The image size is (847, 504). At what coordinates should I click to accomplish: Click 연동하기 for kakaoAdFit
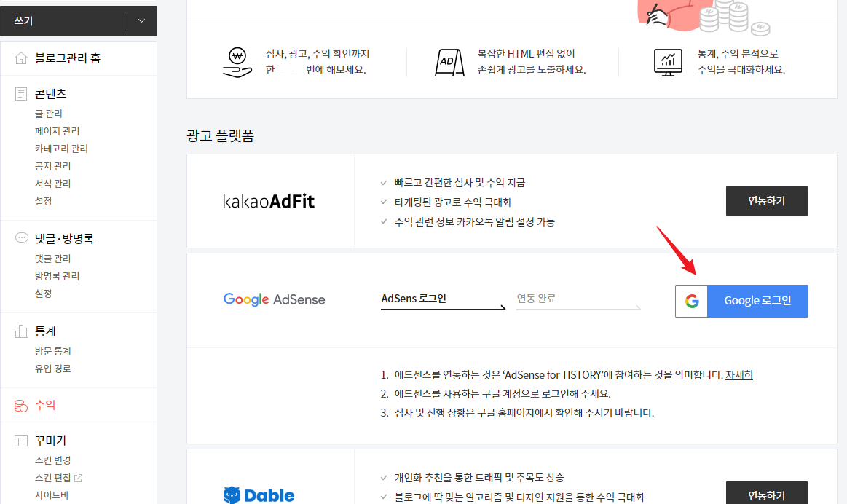pyautogui.click(x=766, y=201)
